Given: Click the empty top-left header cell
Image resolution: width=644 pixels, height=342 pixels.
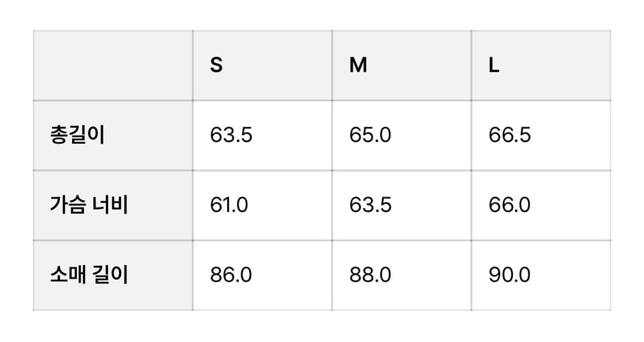Looking at the screenshot, I should tap(113, 66).
